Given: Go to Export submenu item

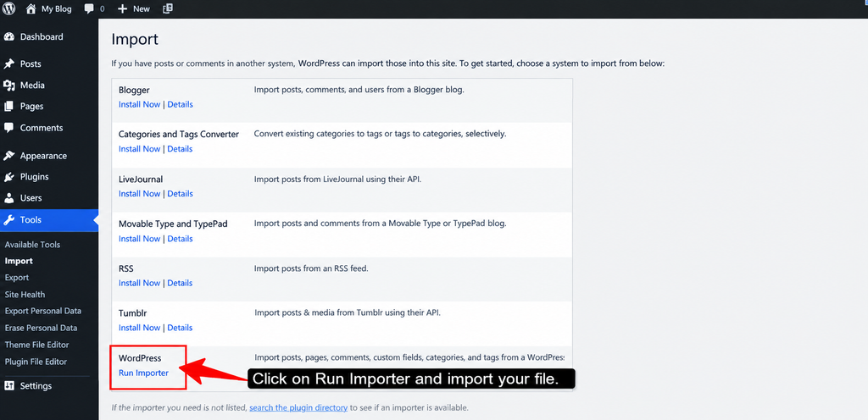Looking at the screenshot, I should 17,278.
